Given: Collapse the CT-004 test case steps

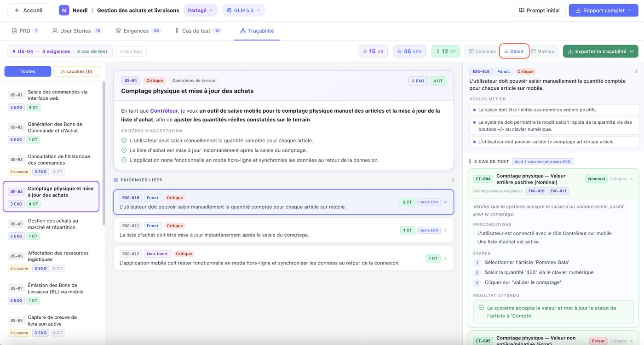Looking at the screenshot, I should point(631,179).
